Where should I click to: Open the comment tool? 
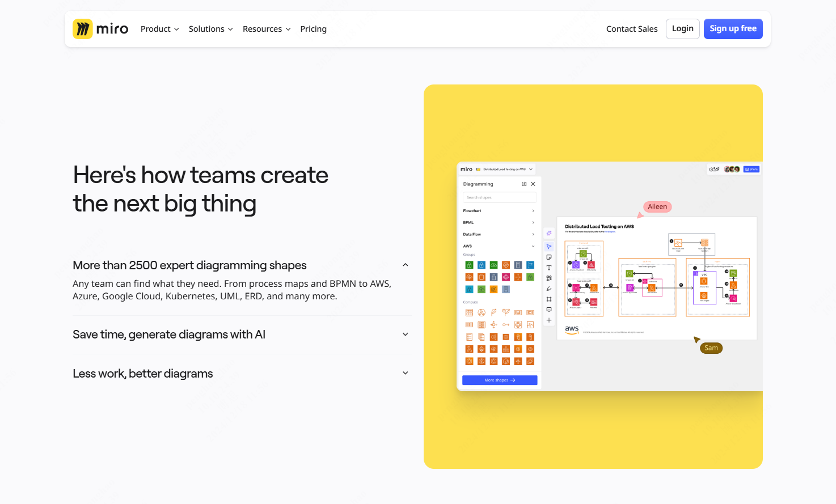pos(549,310)
